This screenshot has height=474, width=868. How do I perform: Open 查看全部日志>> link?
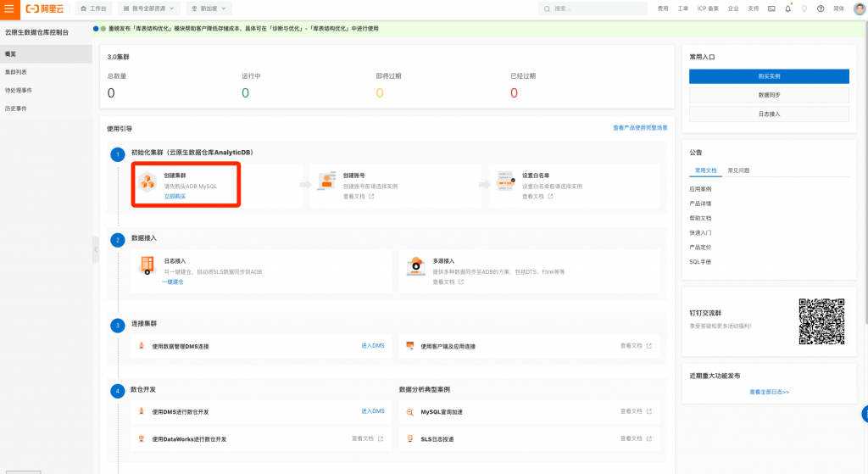tap(769, 392)
